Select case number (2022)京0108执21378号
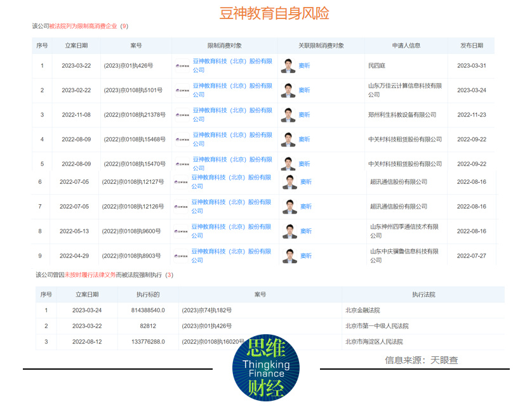 point(135,115)
